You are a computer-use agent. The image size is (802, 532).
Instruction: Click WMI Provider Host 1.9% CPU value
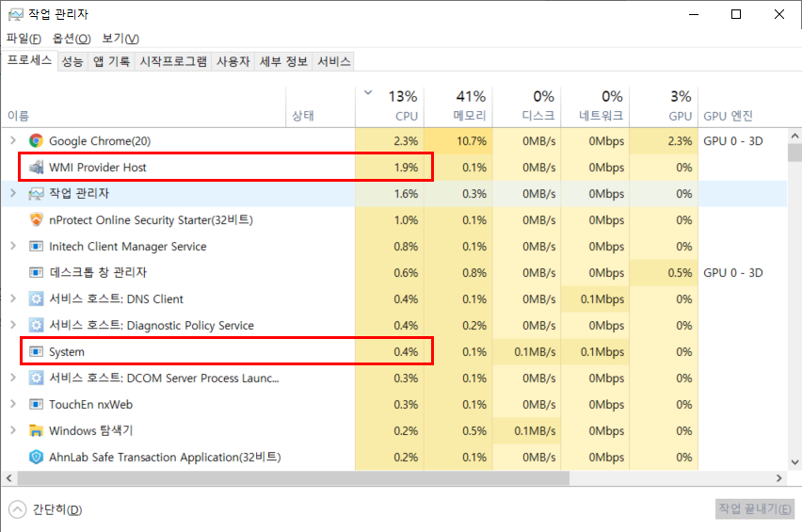[406, 168]
